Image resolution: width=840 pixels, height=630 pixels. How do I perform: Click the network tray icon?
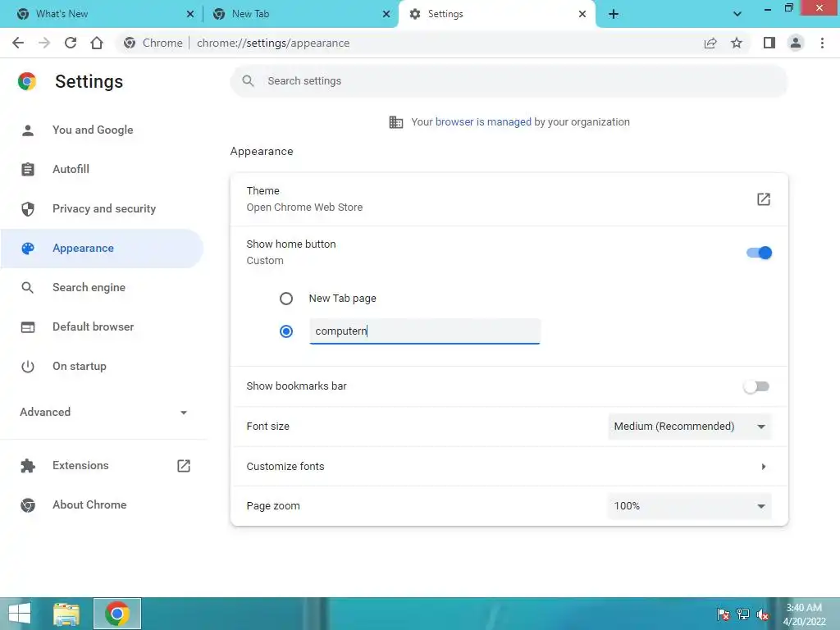(x=743, y=614)
